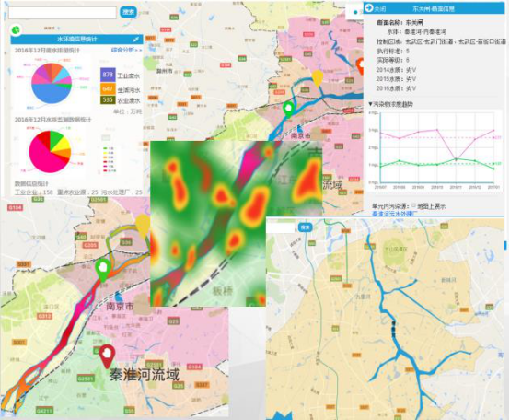Toggle the 地图上展示 checkbox
This screenshot has height=420, width=510.
(413, 205)
